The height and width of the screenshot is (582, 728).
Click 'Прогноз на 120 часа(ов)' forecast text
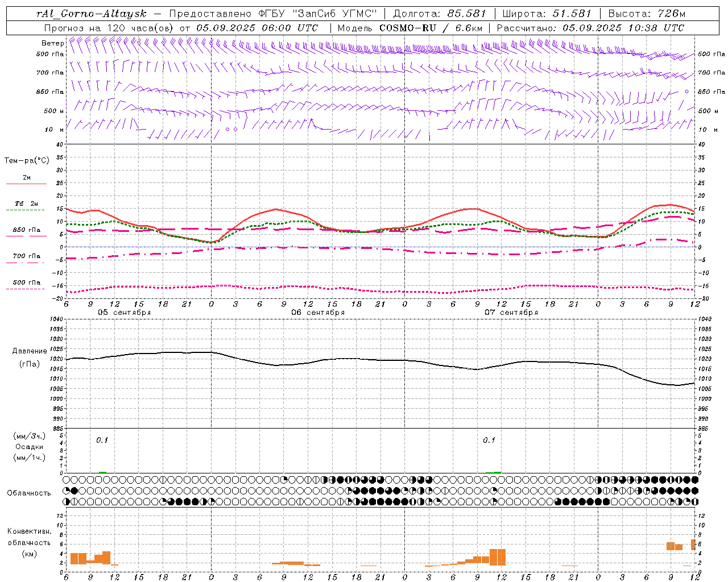coord(109,27)
